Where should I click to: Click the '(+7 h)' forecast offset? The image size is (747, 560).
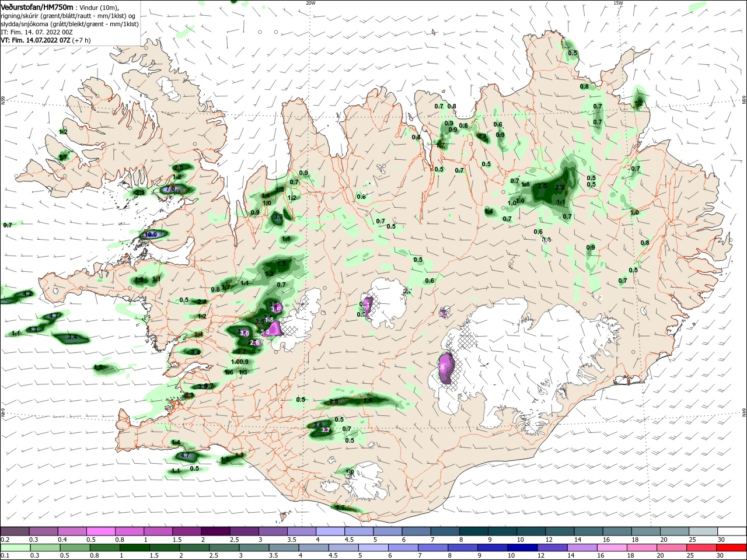82,40
